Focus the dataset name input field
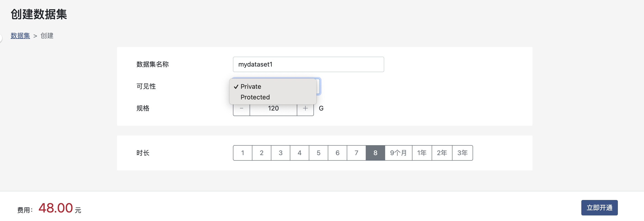The height and width of the screenshot is (221, 644). pyautogui.click(x=308, y=64)
